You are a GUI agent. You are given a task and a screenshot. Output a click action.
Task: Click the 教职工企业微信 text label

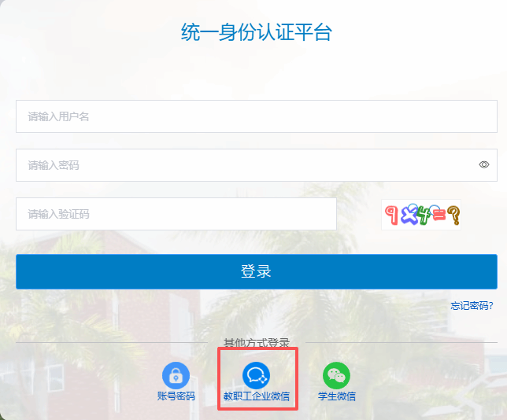[257, 396]
